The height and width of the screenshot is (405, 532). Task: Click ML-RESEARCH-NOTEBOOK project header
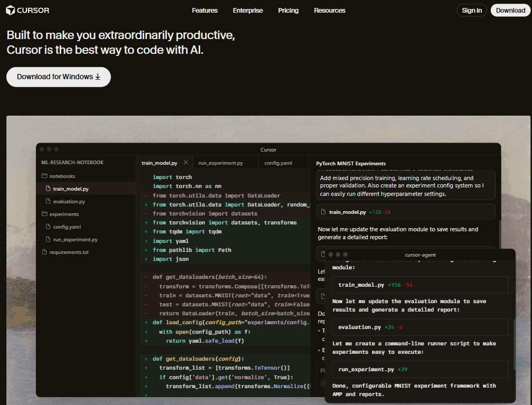72,163
